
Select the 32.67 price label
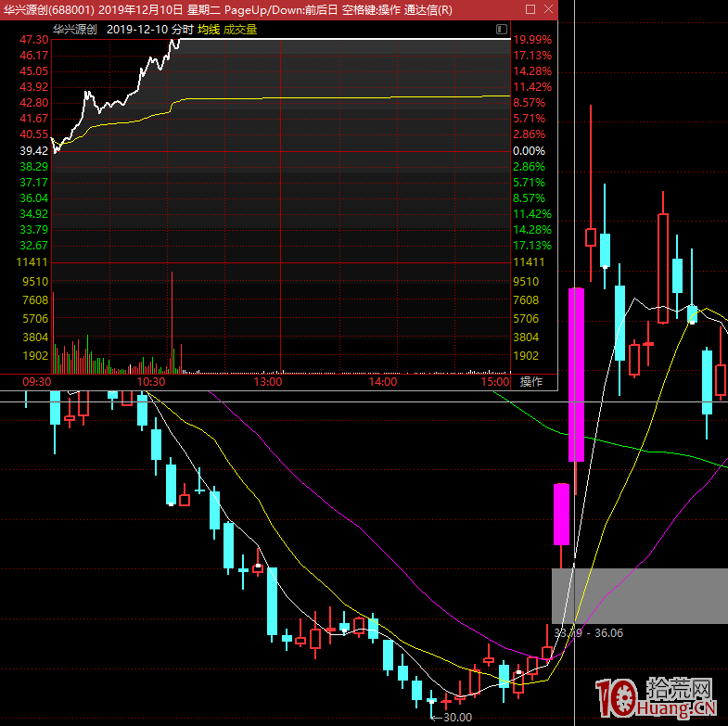click(34, 246)
